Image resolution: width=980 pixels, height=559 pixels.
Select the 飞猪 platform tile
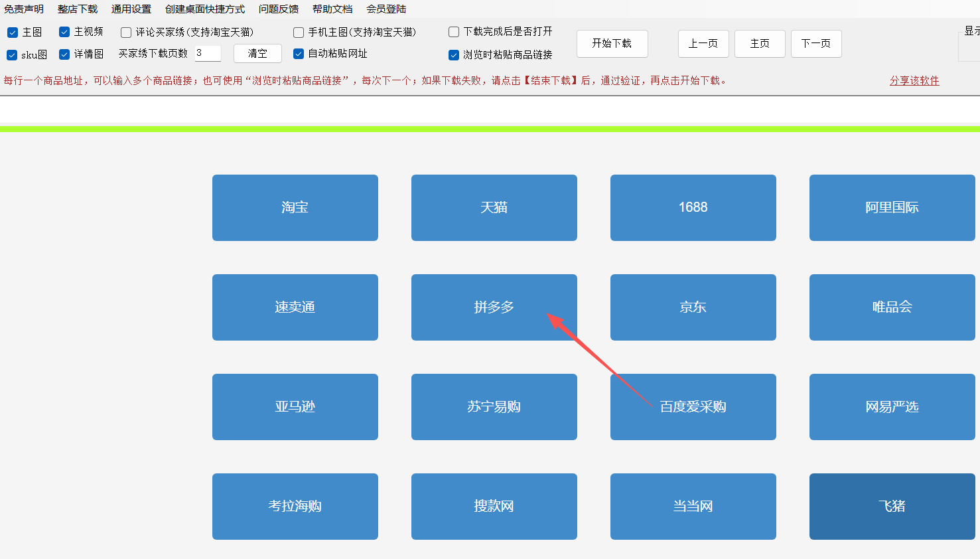pos(892,507)
